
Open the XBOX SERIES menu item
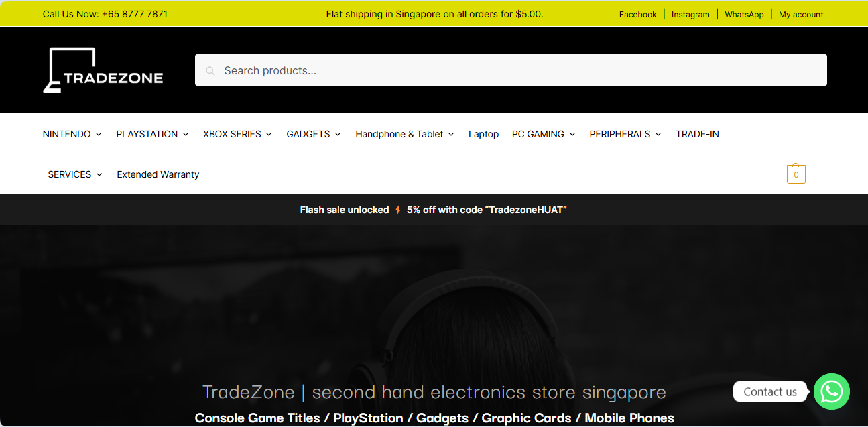point(232,134)
